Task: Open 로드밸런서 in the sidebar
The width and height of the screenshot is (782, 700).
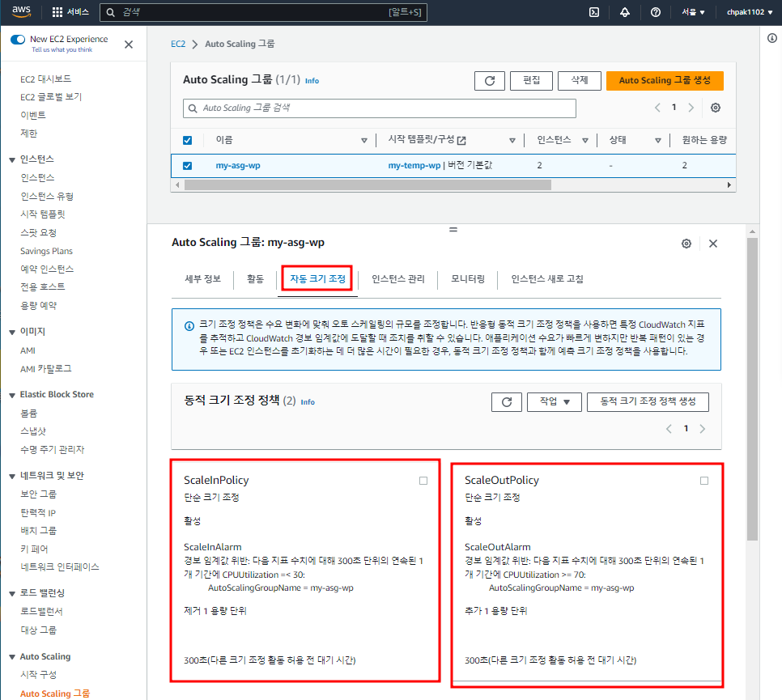Action: pos(41,612)
